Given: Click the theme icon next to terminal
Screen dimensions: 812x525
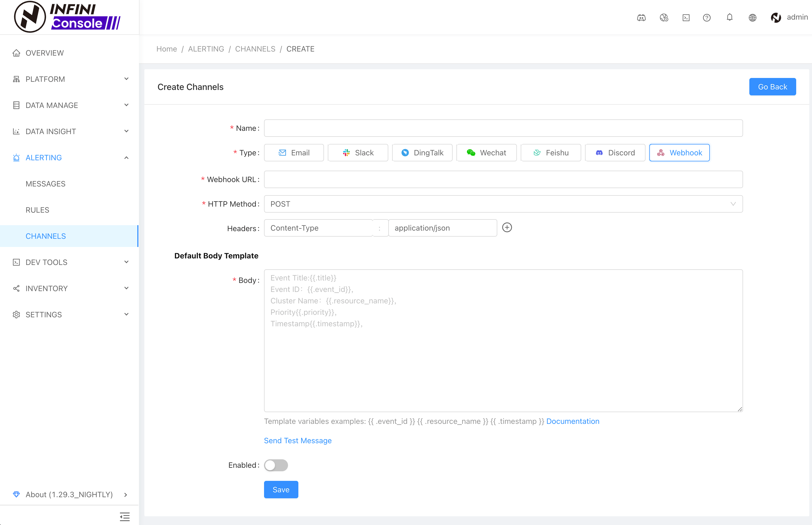Looking at the screenshot, I should tap(664, 18).
